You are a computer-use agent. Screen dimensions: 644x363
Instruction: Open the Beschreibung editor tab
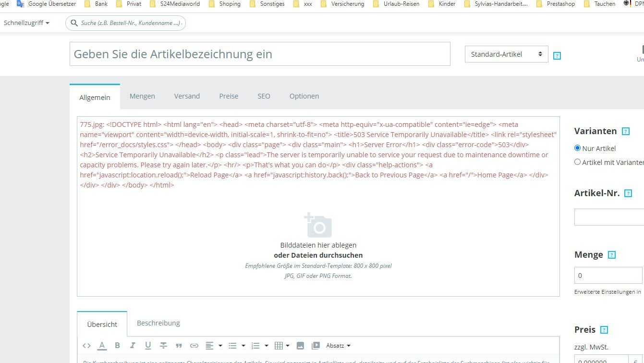click(158, 323)
